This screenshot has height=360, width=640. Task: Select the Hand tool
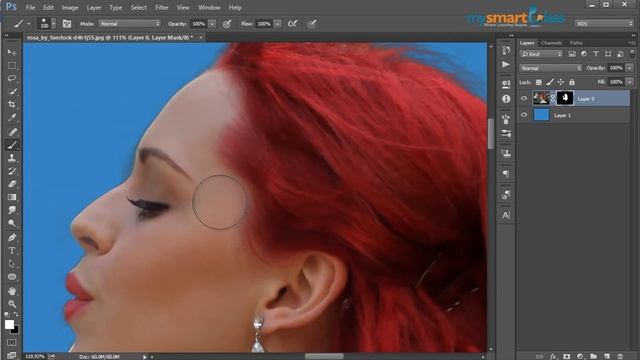coord(12,291)
